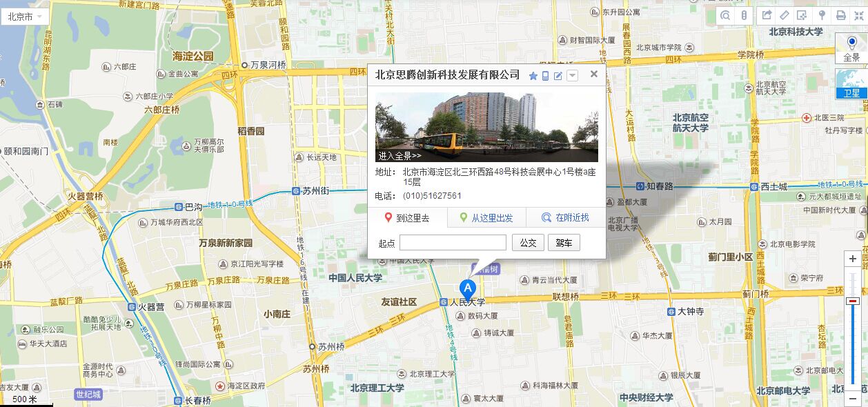Select the 从这里出发 tab
The width and height of the screenshot is (868, 407).
(486, 218)
